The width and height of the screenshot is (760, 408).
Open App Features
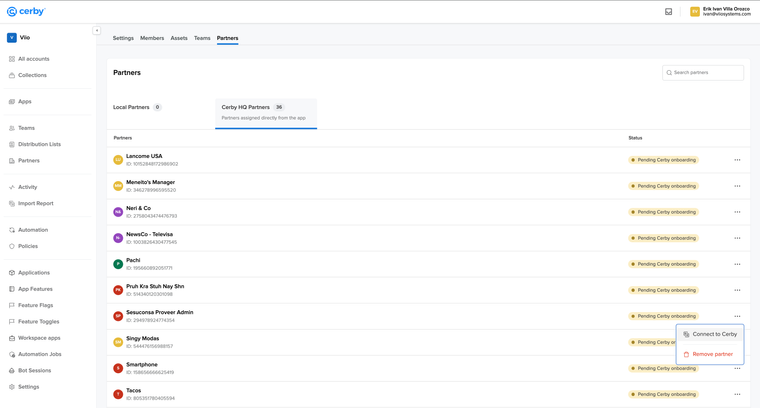coord(31,289)
